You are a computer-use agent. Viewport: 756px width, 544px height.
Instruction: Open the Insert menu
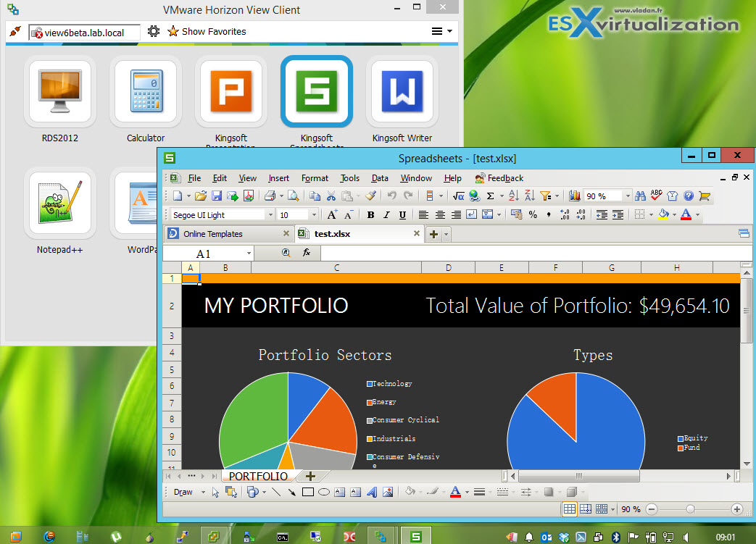pos(278,177)
